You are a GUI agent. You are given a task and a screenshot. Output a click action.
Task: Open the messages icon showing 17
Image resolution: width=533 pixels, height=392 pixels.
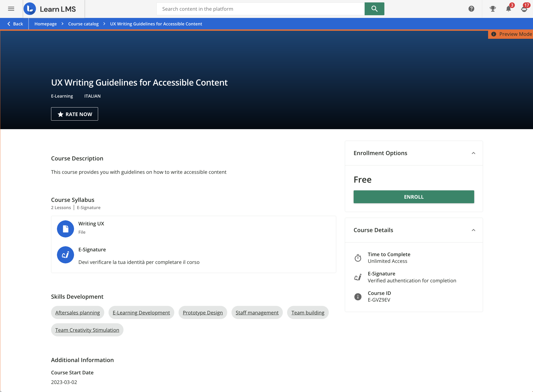(524, 9)
